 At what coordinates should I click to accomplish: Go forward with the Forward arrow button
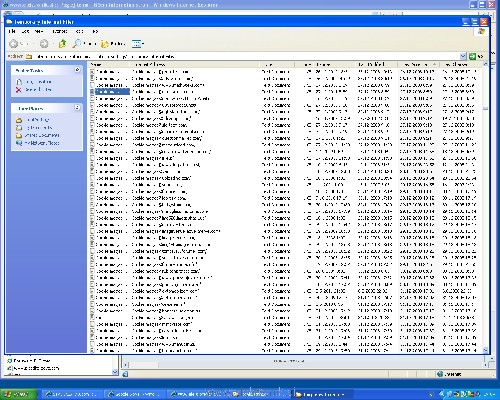pyautogui.click(x=45, y=44)
